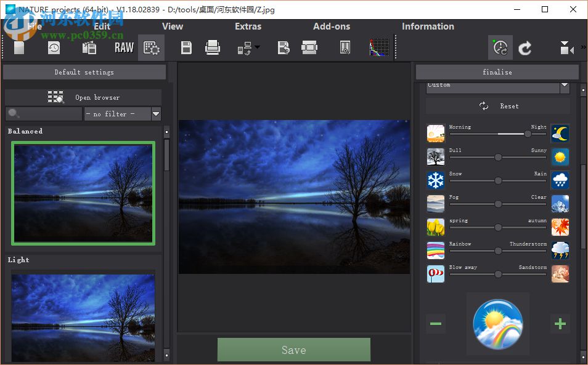This screenshot has width=588, height=365.
Task: Click the Morning-Night slider handle
Action: pos(528,134)
